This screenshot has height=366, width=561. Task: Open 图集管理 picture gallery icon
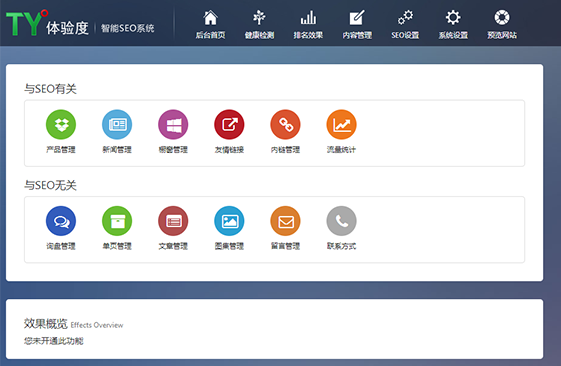(x=229, y=221)
